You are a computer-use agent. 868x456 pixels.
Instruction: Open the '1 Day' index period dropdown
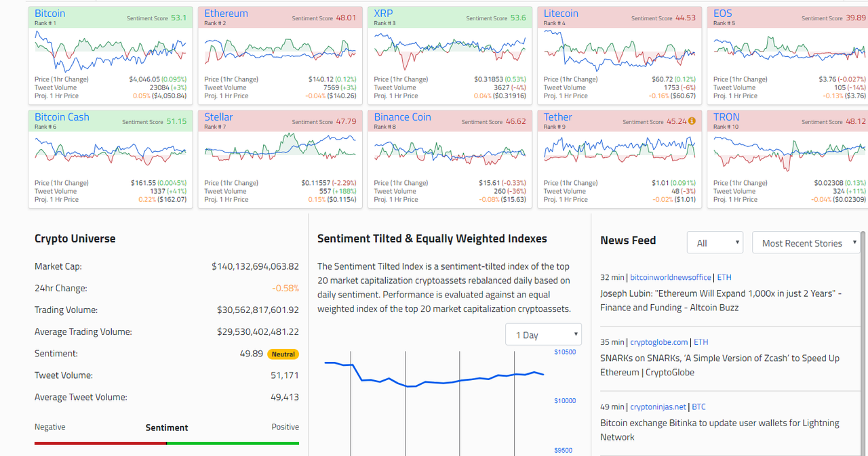tap(544, 335)
